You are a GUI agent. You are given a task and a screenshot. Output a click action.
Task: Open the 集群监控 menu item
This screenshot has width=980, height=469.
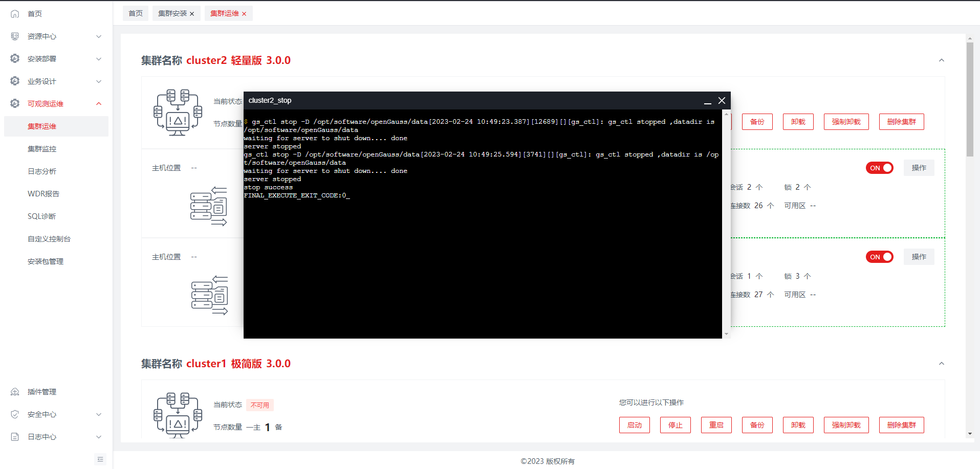pos(42,149)
